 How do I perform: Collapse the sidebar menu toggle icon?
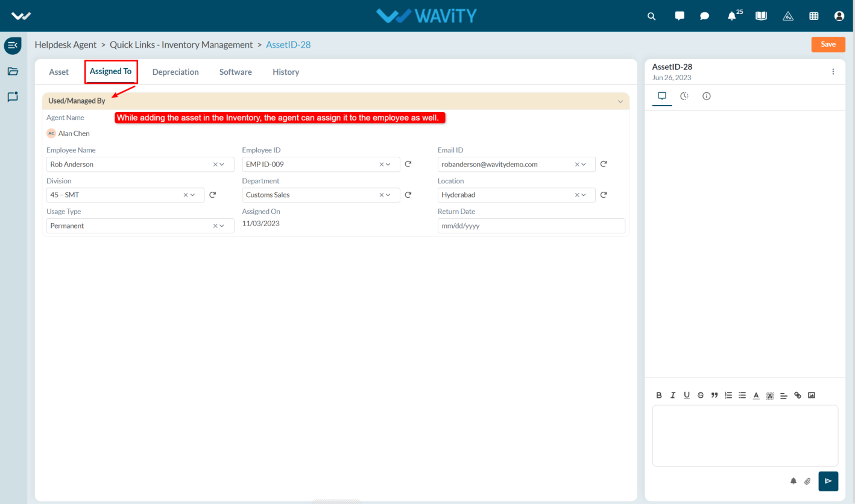[13, 45]
